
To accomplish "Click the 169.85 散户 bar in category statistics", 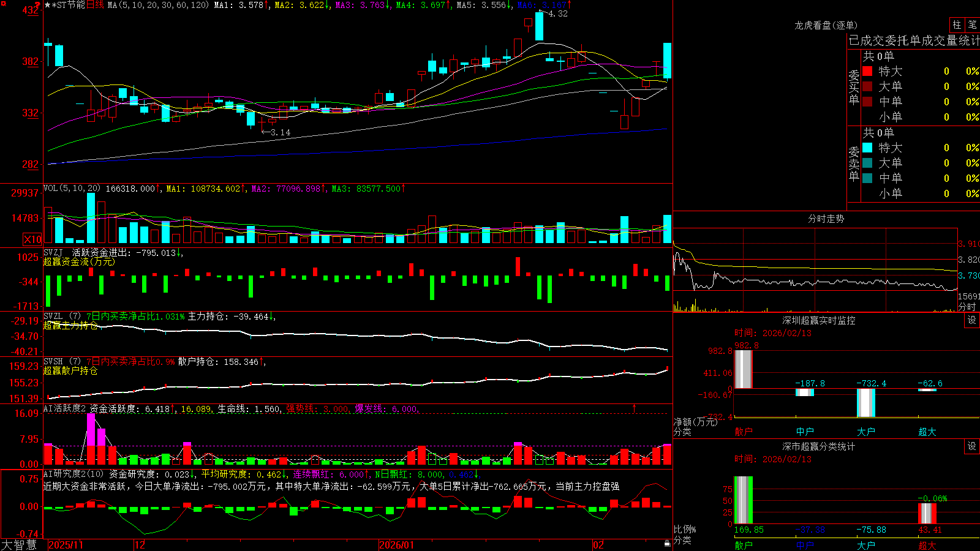I will tap(743, 500).
